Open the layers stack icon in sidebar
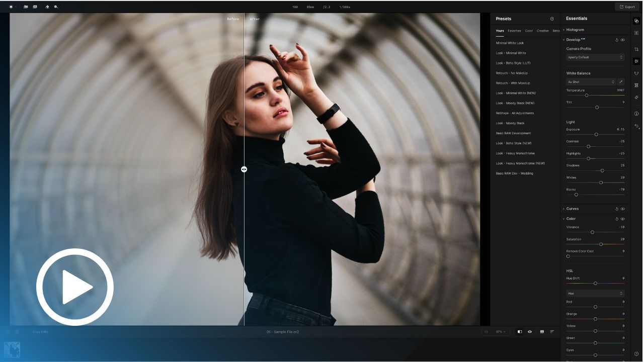 coord(636,85)
